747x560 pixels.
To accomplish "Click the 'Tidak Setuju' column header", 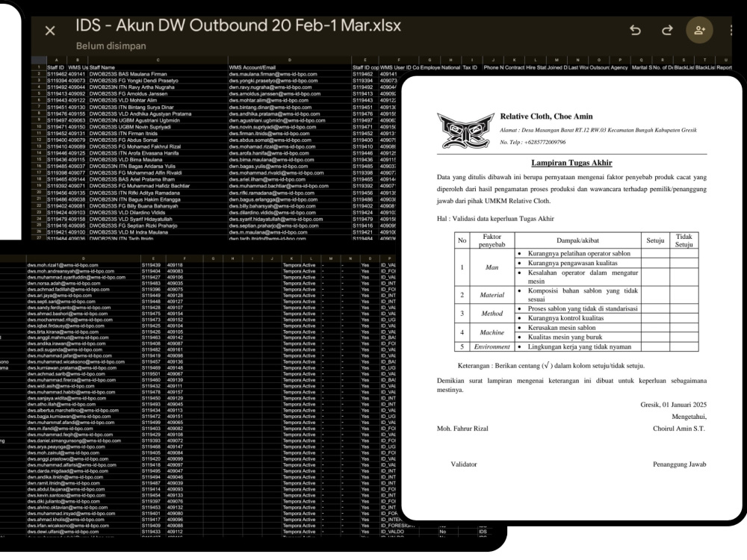I will (684, 240).
